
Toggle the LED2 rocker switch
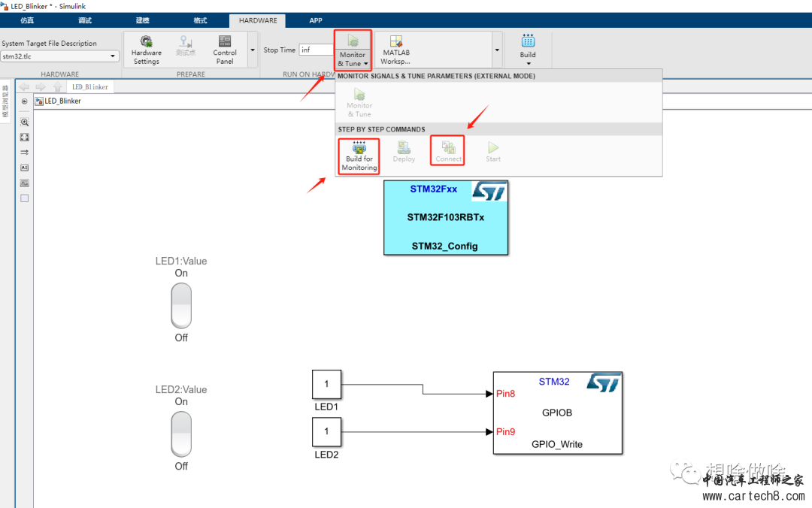point(181,434)
